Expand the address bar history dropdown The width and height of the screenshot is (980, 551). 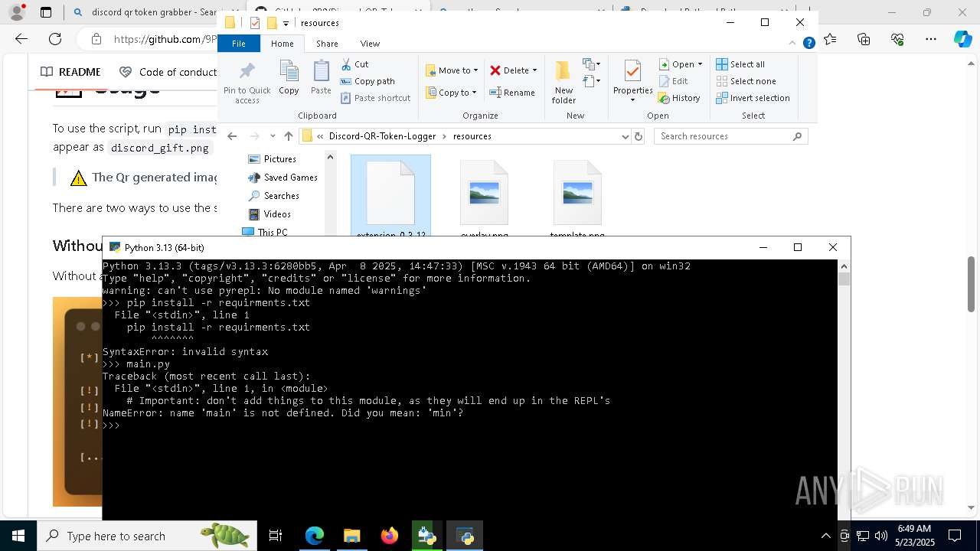(x=626, y=136)
